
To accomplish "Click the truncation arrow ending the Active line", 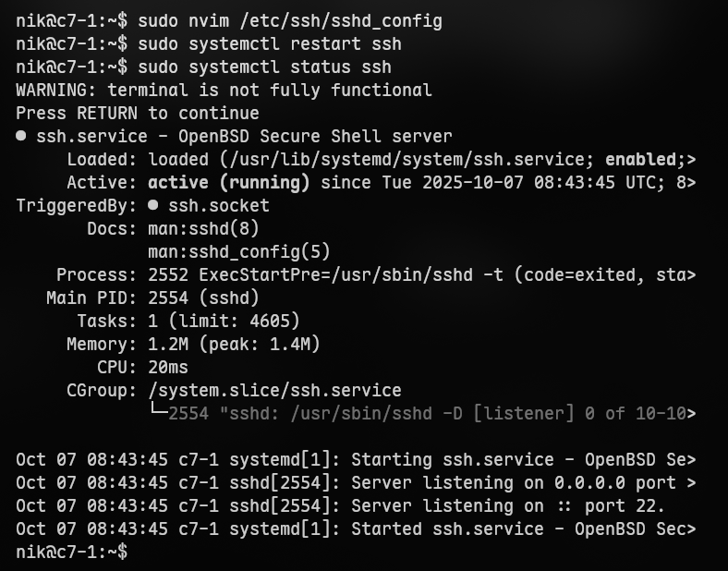I will point(692,182).
